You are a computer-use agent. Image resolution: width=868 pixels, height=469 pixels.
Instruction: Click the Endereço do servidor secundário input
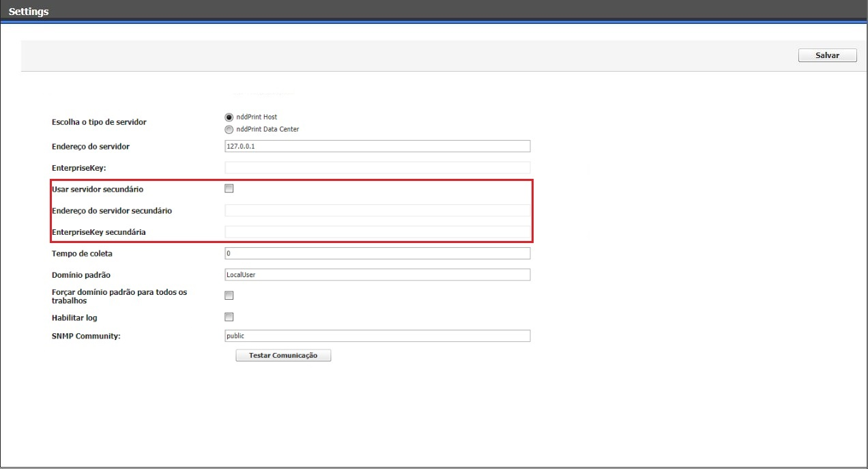tap(377, 210)
